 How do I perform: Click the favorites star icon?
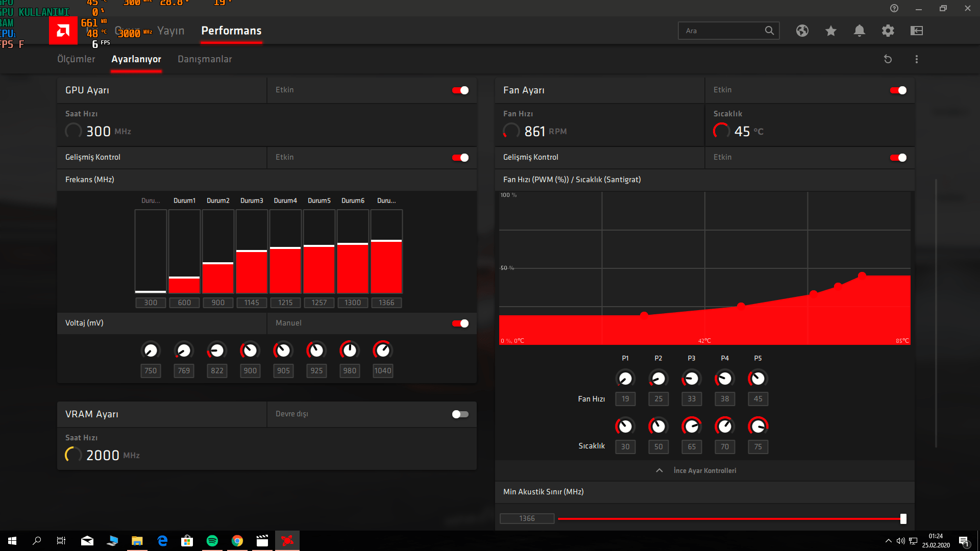point(831,31)
